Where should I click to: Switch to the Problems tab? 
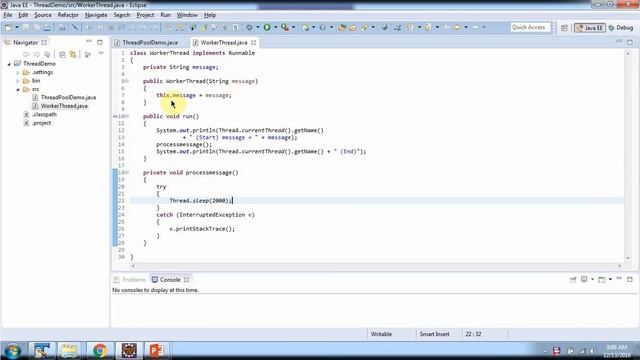130,280
